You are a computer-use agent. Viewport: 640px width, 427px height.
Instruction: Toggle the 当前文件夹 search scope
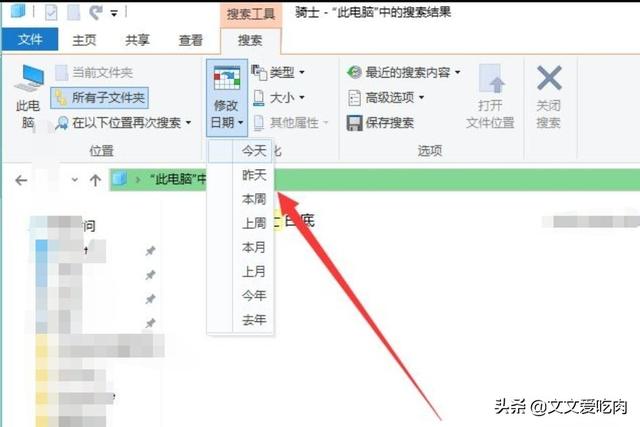coord(94,73)
